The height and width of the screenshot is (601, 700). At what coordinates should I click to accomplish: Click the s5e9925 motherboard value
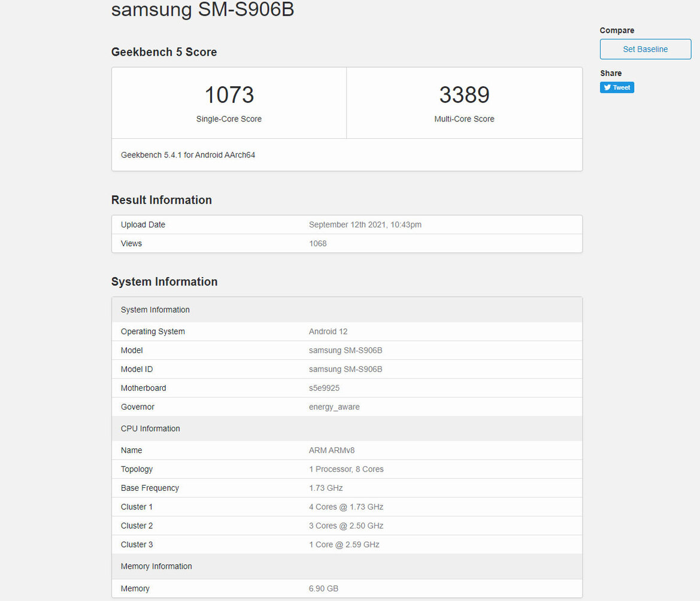(324, 388)
